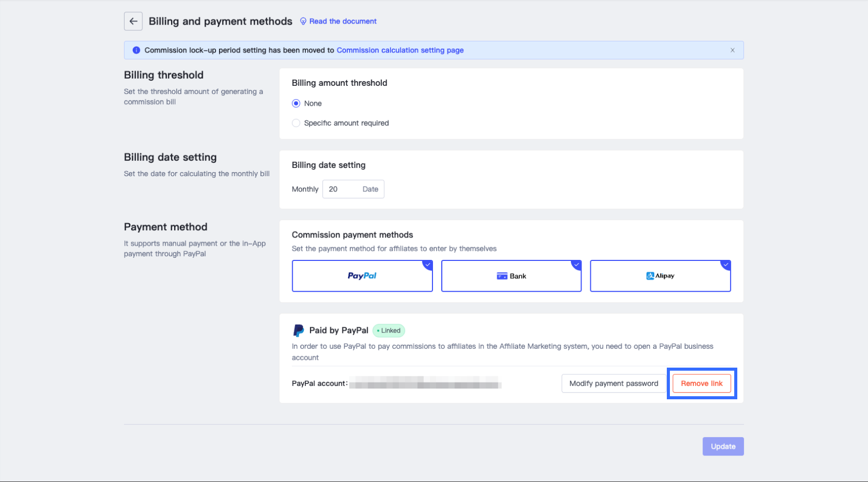Toggle the PayPal payment method card

tap(362, 276)
